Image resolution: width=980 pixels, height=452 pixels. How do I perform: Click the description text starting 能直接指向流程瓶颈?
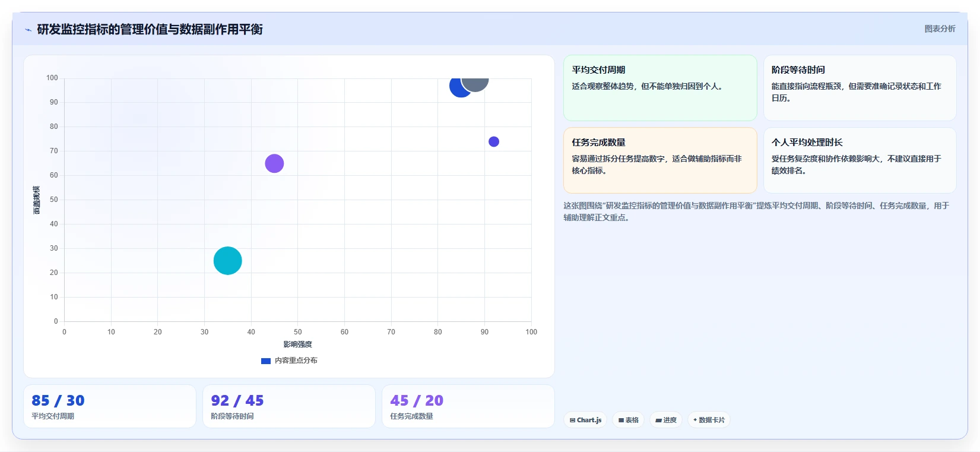[856, 92]
